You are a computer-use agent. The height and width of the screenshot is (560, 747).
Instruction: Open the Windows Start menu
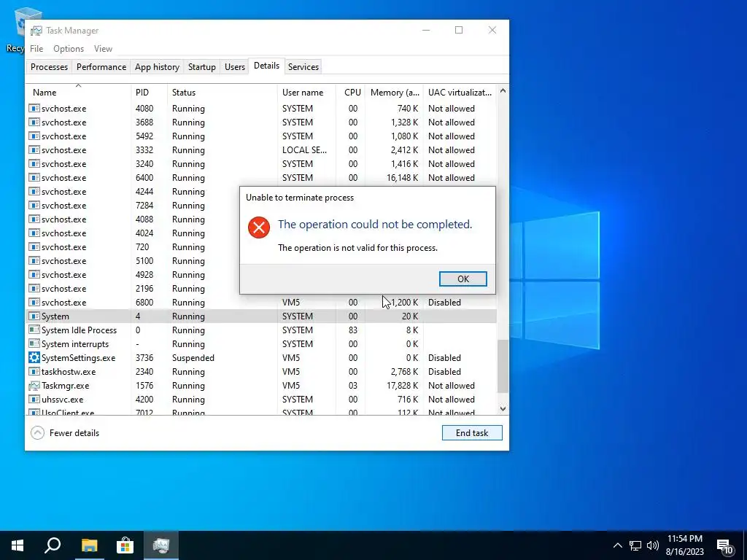[x=18, y=545]
